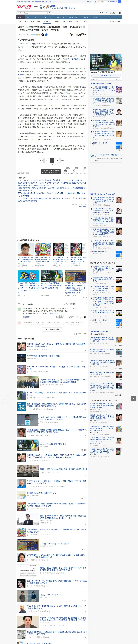Viewport: 138px width, 644px height.
Task: Open 『三国志ファン注目』DL不要の神ゲーム ad
Action: pyautogui.click(x=55, y=544)
